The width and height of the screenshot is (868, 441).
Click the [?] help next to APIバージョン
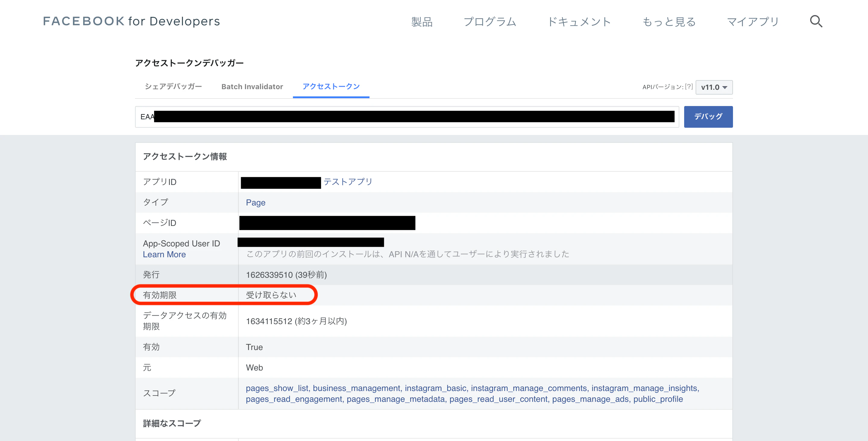click(x=689, y=86)
